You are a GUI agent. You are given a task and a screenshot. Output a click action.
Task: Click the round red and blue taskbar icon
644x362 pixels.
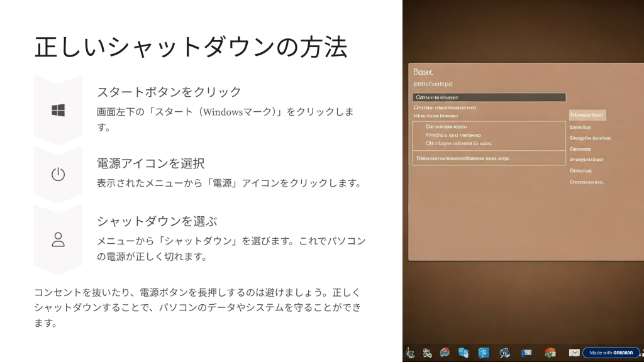445,353
